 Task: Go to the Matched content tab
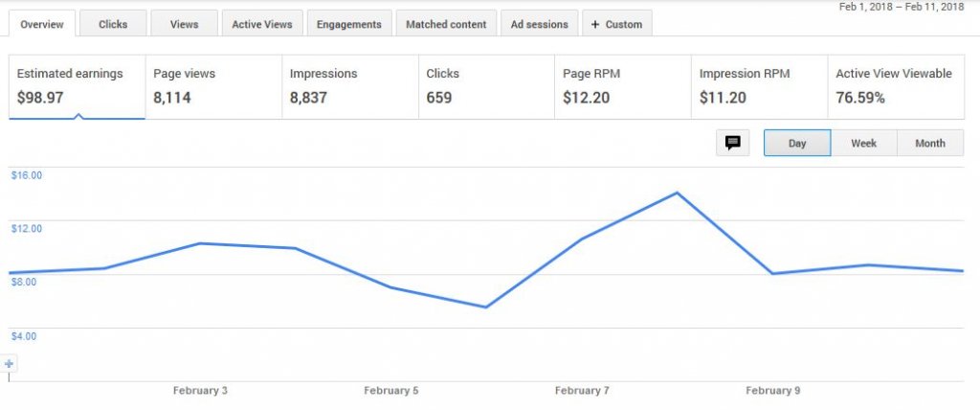[446, 24]
